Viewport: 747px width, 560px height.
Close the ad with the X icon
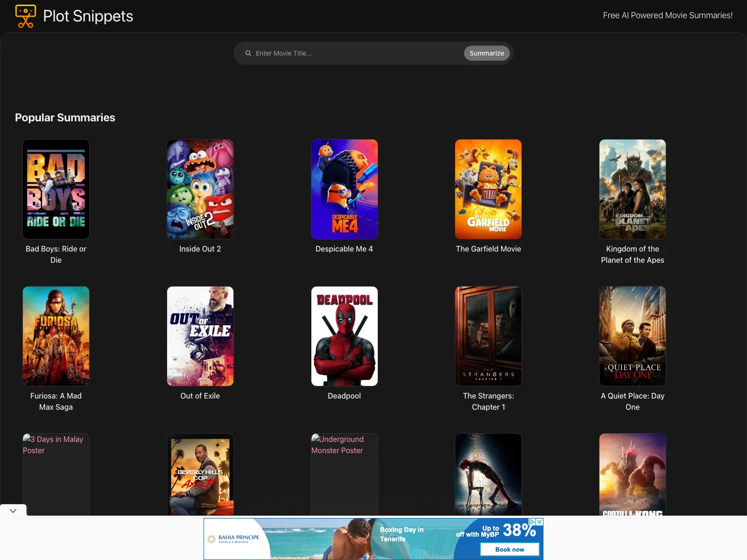[540, 522]
